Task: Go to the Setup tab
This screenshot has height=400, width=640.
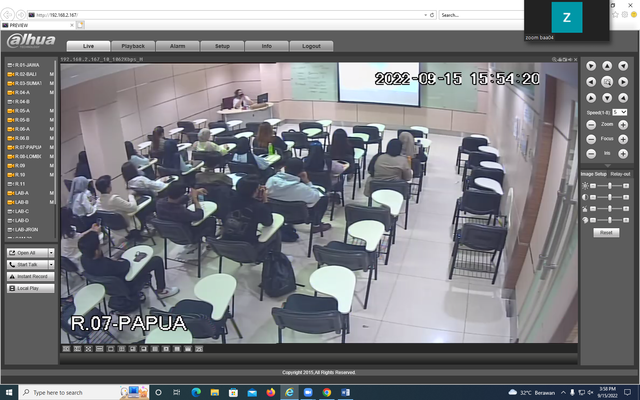Action: 222,46
